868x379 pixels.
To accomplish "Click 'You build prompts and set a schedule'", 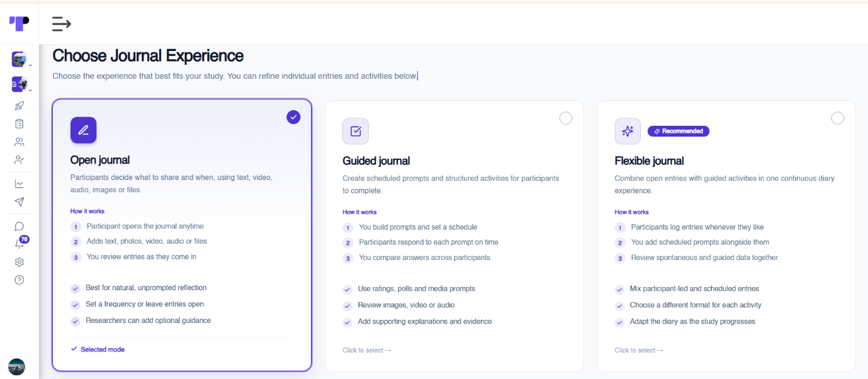I will point(418,227).
